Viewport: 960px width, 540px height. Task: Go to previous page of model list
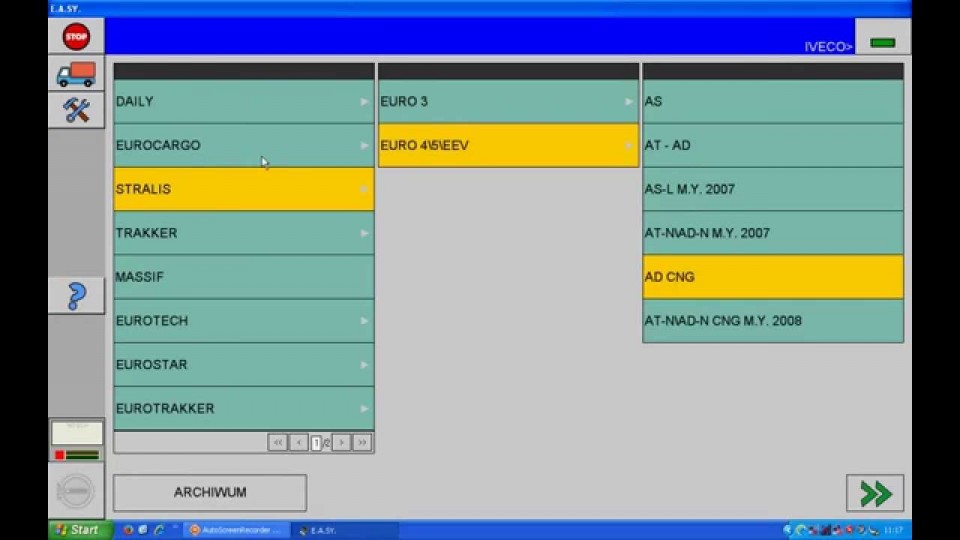pos(299,442)
